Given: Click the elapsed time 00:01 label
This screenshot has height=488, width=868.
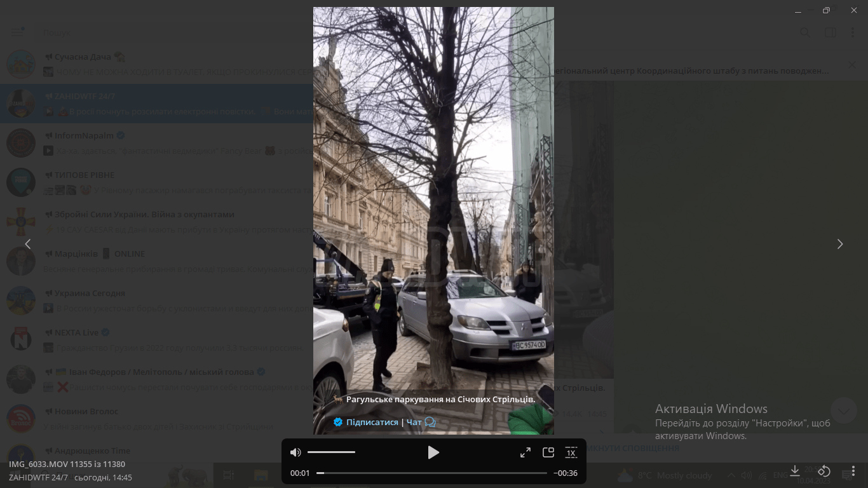Looking at the screenshot, I should [x=300, y=473].
